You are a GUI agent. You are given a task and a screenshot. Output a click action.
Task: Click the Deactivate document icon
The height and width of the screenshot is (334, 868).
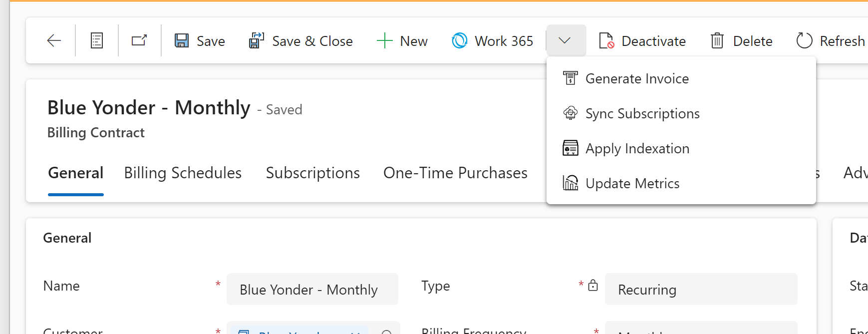[606, 40]
